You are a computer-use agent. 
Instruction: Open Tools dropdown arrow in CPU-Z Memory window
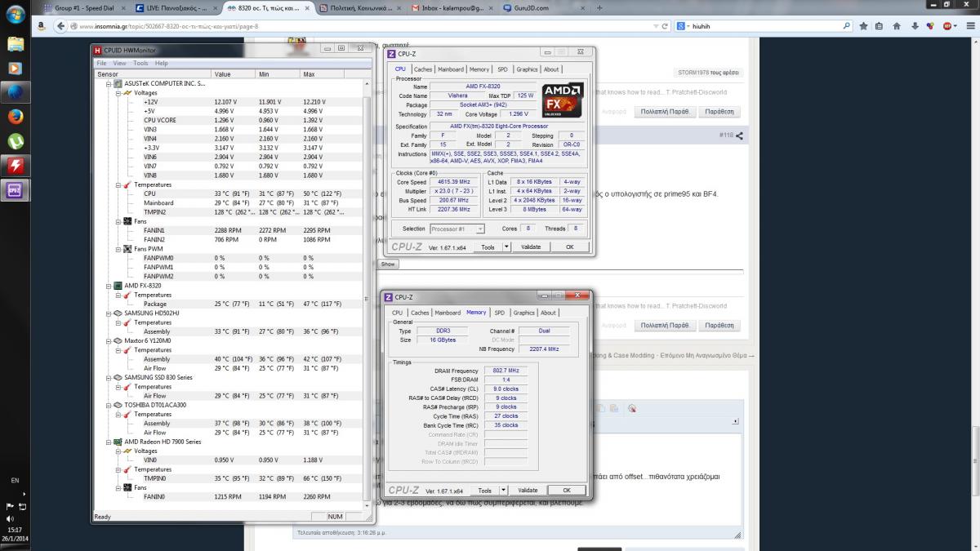tap(506, 491)
